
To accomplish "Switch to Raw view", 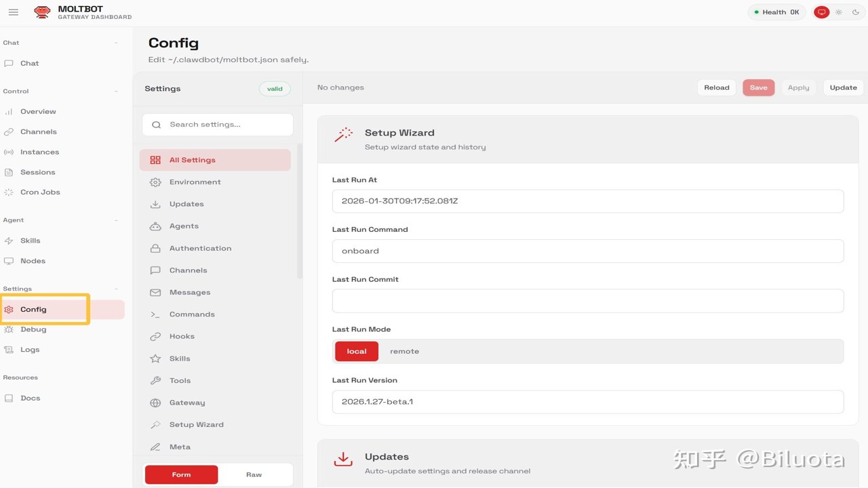I will (x=254, y=474).
